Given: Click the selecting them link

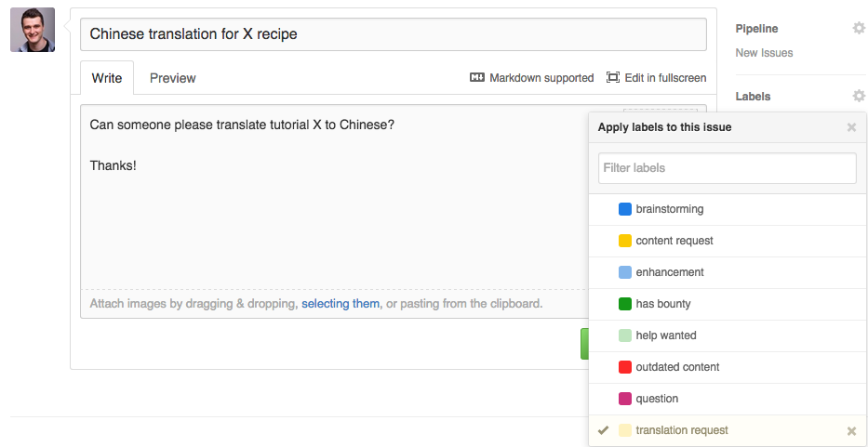Looking at the screenshot, I should 341,304.
